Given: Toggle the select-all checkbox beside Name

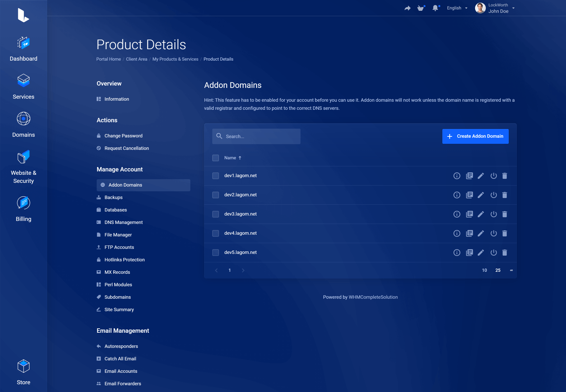Looking at the screenshot, I should (216, 158).
